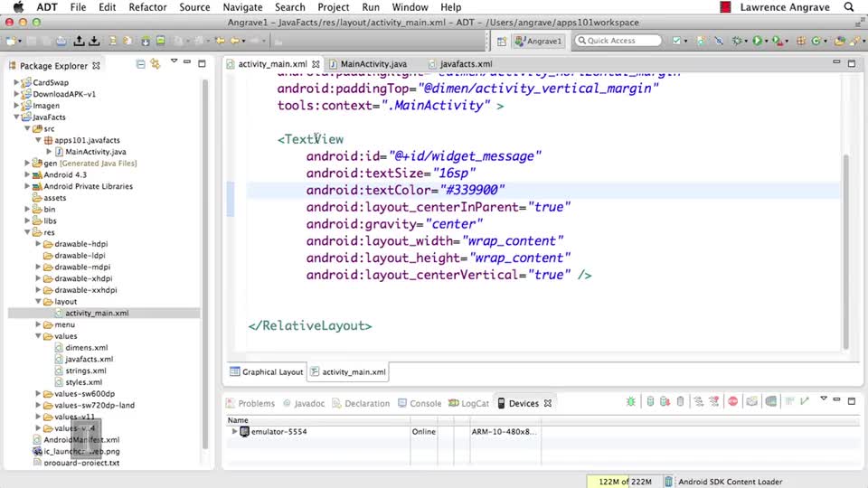Click the red Stop Process icon

click(733, 401)
